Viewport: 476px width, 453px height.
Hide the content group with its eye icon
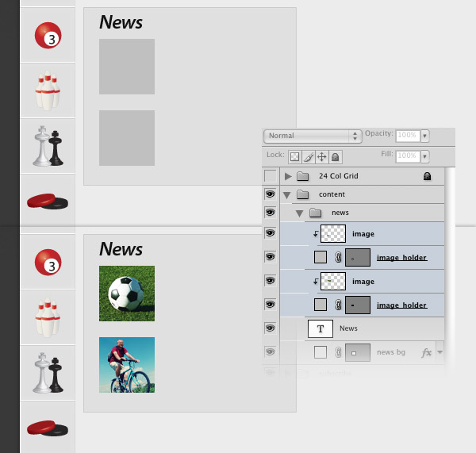coord(271,194)
